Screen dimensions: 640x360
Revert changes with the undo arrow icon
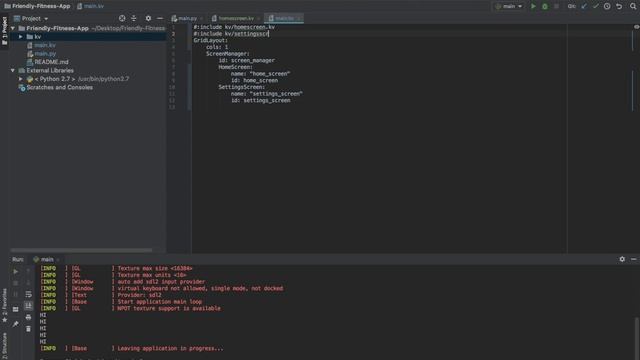[x=619, y=6]
